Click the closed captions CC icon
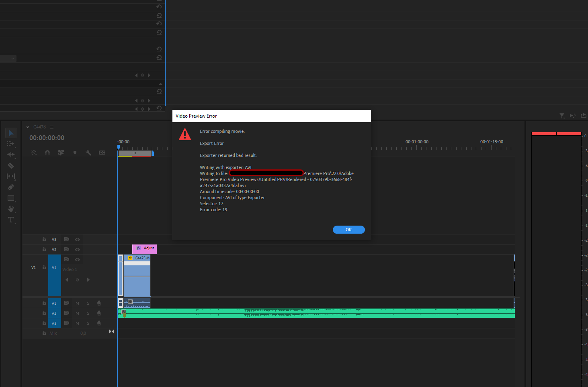 [102, 153]
